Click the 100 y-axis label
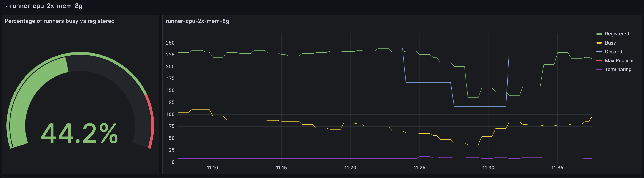 point(170,114)
